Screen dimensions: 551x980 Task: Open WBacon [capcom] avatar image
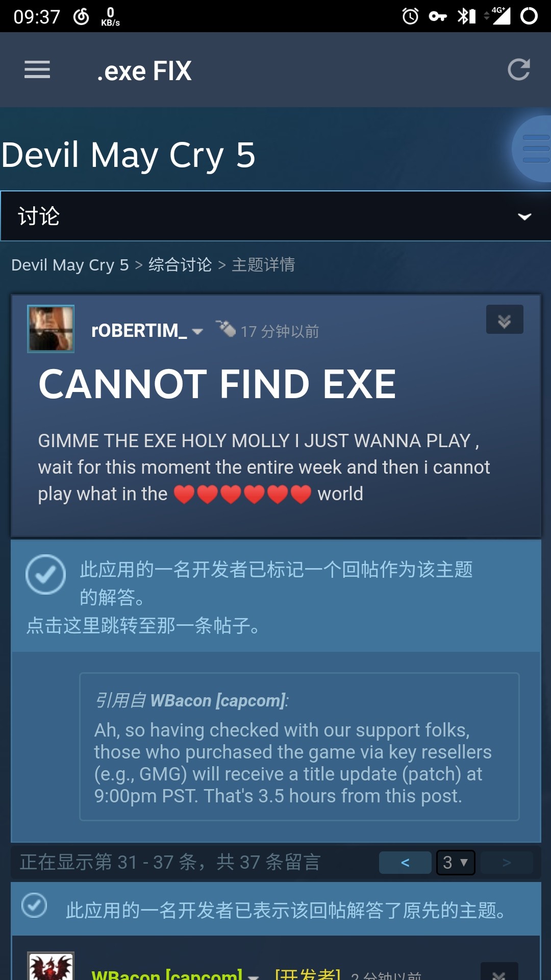point(51,966)
